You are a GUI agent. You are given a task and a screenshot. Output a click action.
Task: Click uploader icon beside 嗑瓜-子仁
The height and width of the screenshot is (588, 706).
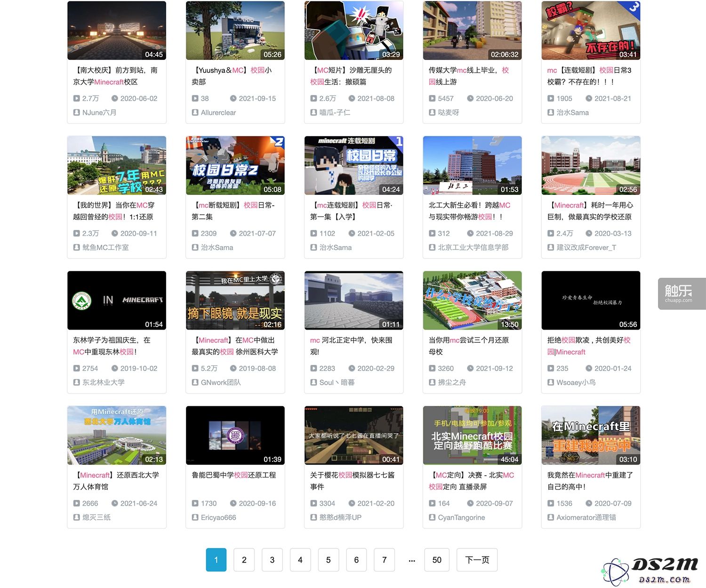click(x=313, y=113)
